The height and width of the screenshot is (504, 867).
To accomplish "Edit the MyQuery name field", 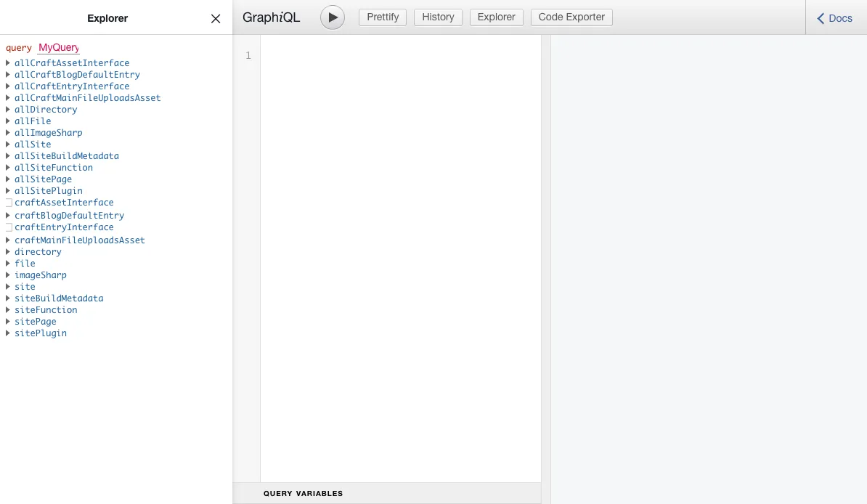I will pos(59,48).
